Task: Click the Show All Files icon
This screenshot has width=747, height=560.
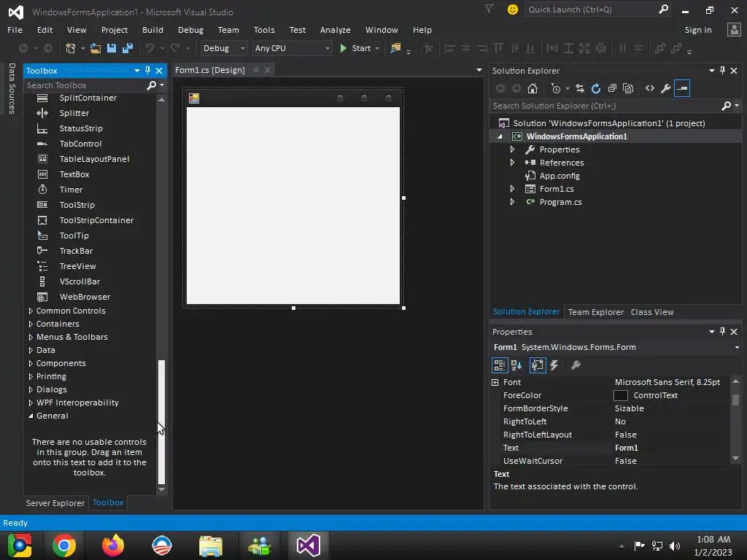Action: tap(628, 88)
